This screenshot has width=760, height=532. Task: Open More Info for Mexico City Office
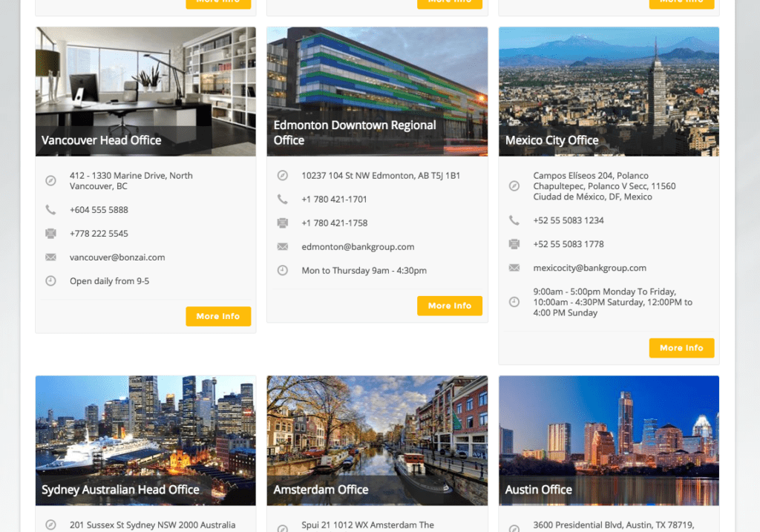coord(681,348)
